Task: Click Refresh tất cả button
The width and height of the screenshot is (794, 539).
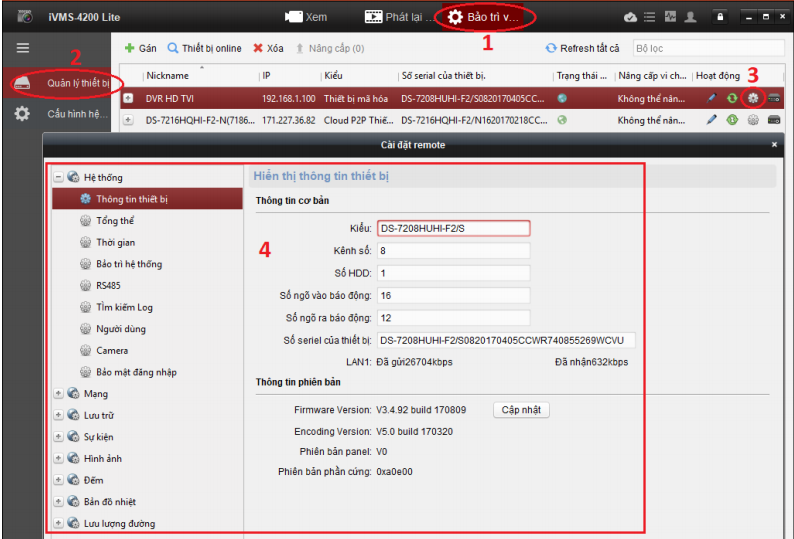Action: click(x=583, y=48)
